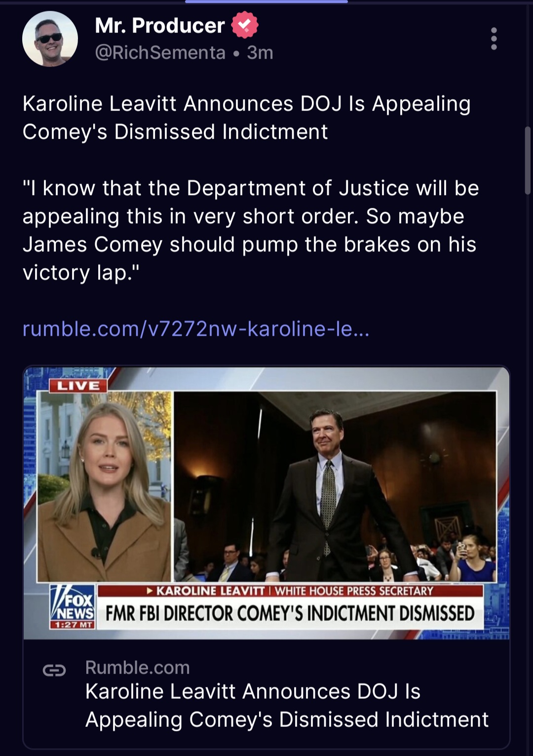Viewport: 533px width, 756px height.
Task: Click the 3m post timestamp
Action: (x=260, y=52)
